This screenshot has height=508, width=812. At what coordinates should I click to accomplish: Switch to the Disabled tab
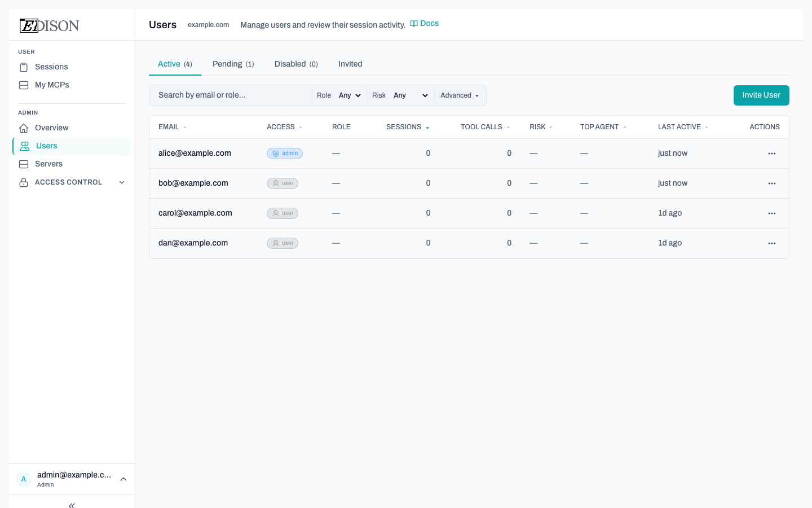point(296,64)
